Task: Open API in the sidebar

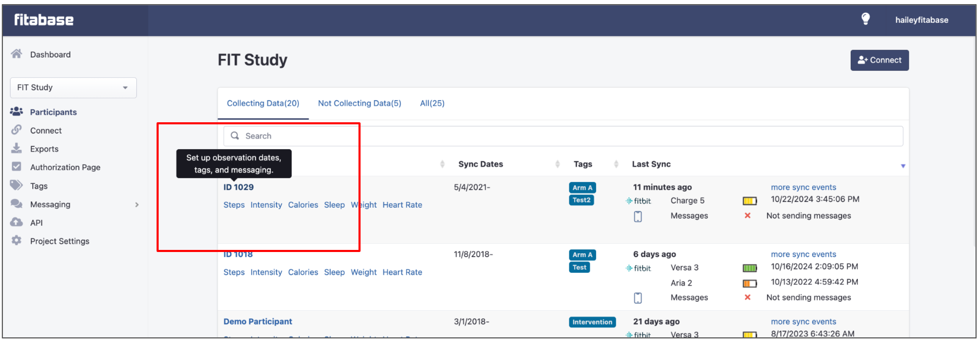Action: pos(36,223)
